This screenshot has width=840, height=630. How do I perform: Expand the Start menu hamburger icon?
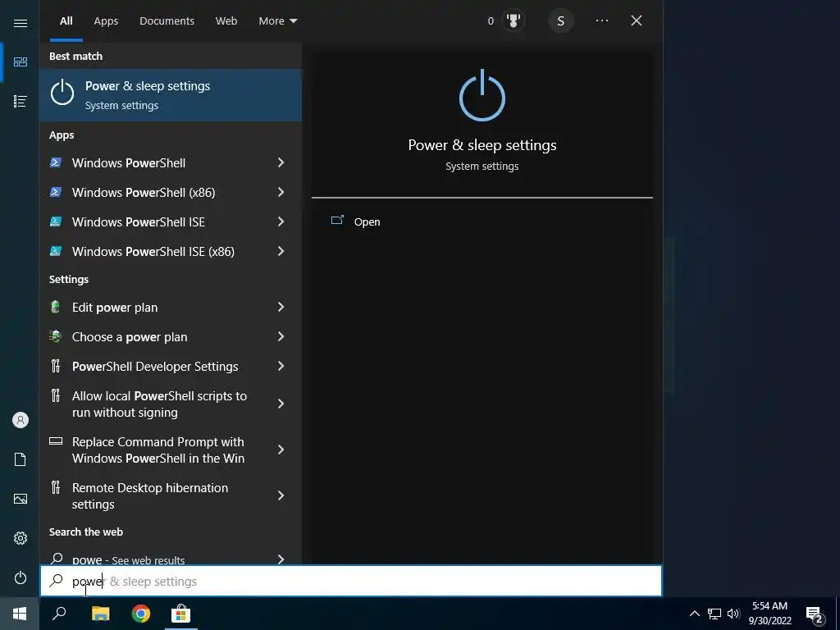point(21,23)
